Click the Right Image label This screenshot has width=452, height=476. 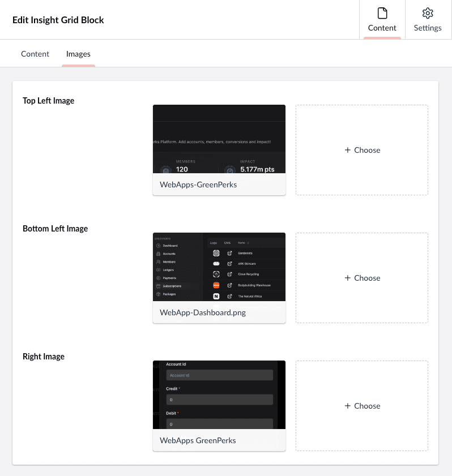click(44, 357)
